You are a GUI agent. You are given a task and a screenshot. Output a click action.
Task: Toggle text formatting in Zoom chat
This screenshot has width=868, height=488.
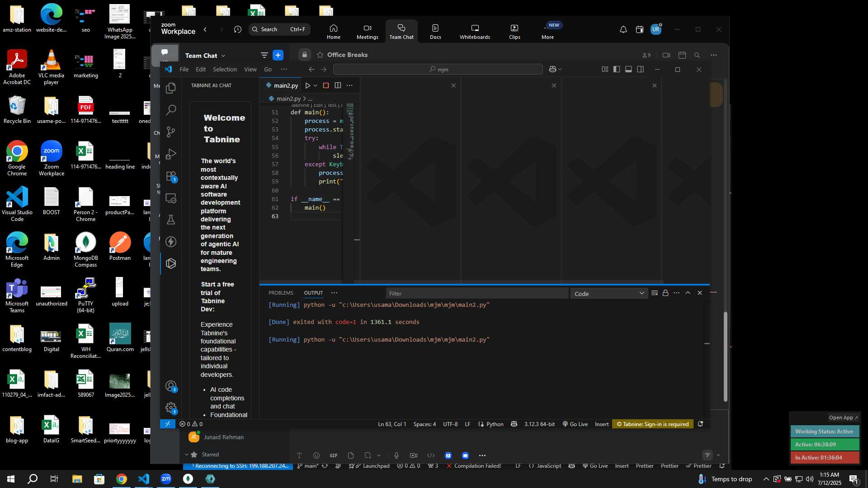coord(299,455)
